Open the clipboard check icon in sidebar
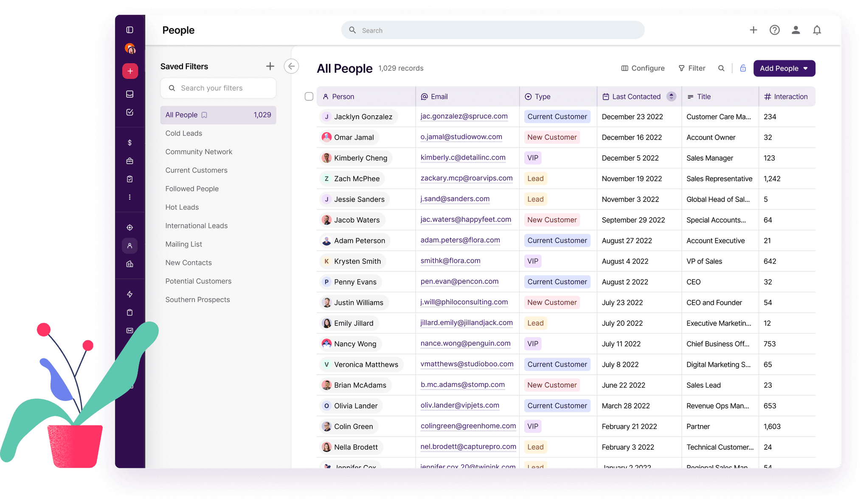866x504 pixels. click(x=130, y=179)
